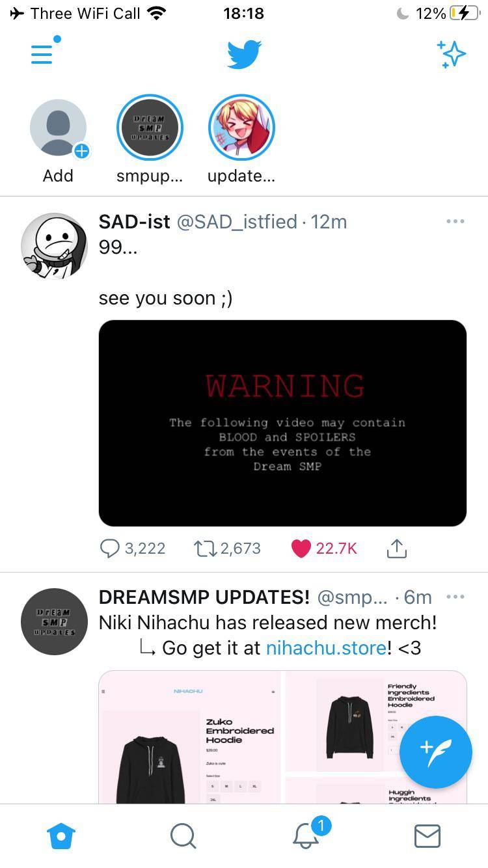488x868 pixels.
Task: Open Zuko Embroidered Hoodie image
Action: point(190,737)
